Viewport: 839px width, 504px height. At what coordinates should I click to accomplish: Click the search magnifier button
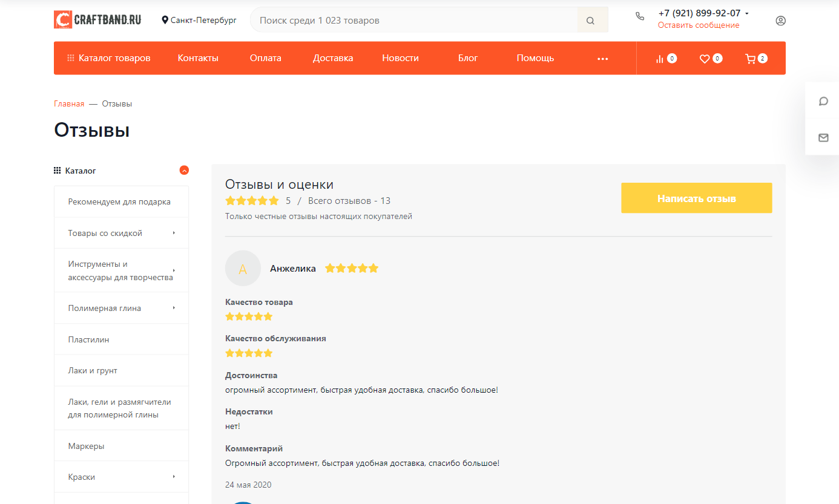pos(592,21)
